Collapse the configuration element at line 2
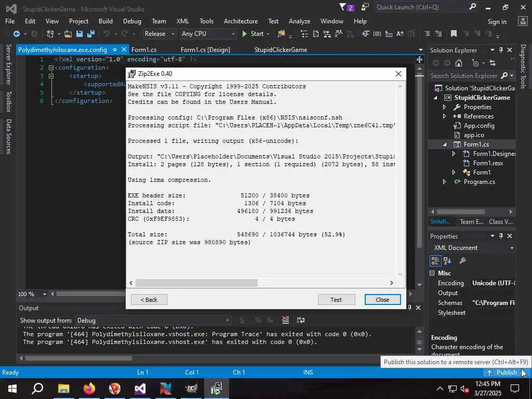Screen dimensions: 532x399 point(51,68)
